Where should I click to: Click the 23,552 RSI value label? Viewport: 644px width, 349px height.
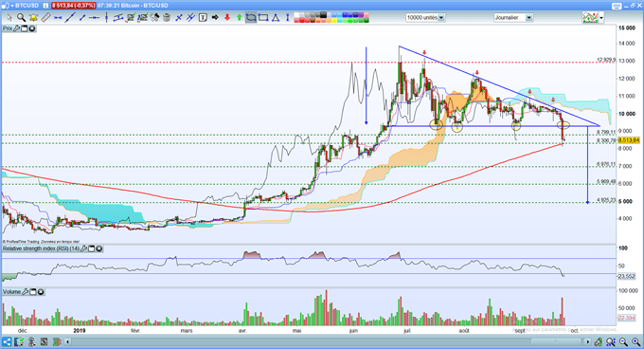click(x=626, y=276)
